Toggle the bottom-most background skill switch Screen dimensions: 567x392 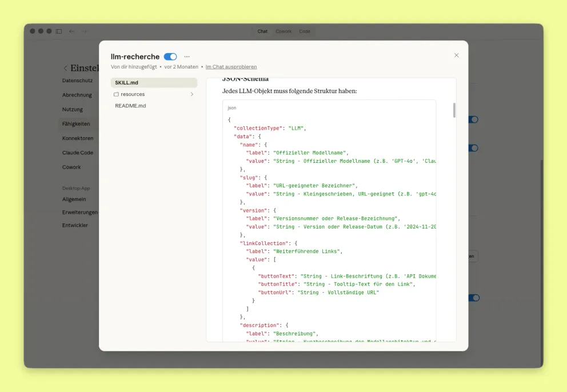[474, 298]
